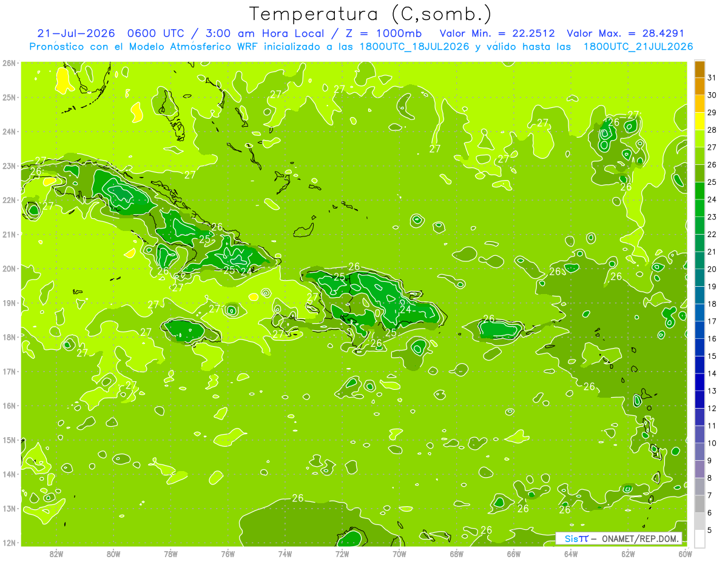Click the 74W longitude axis label
The image size is (728, 562).
[285, 554]
